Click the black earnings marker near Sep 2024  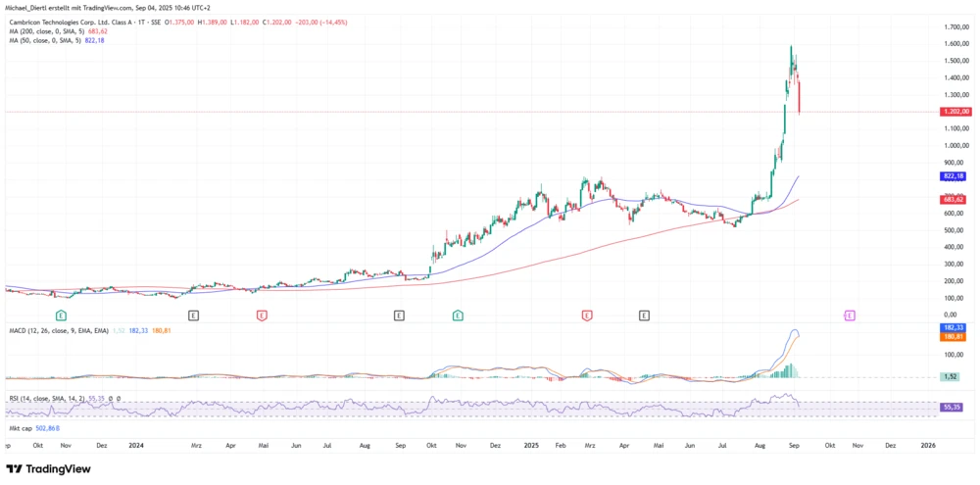point(399,315)
